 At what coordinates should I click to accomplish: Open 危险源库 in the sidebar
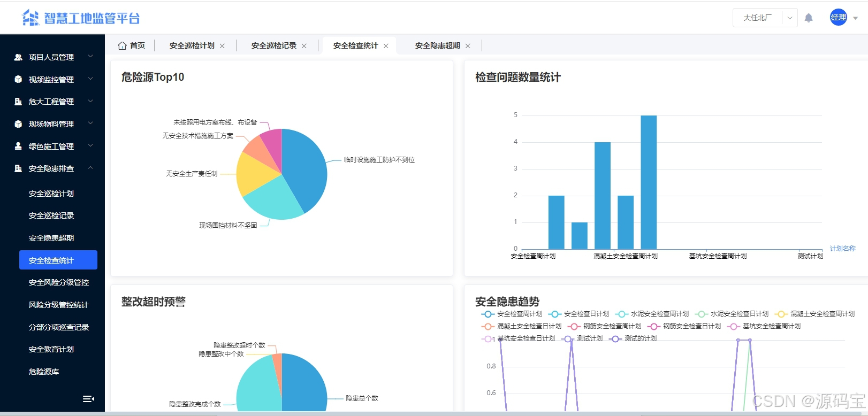tap(44, 372)
